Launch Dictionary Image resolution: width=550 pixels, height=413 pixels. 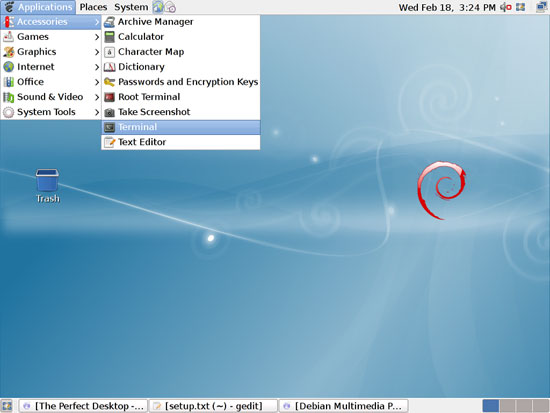tap(181, 67)
